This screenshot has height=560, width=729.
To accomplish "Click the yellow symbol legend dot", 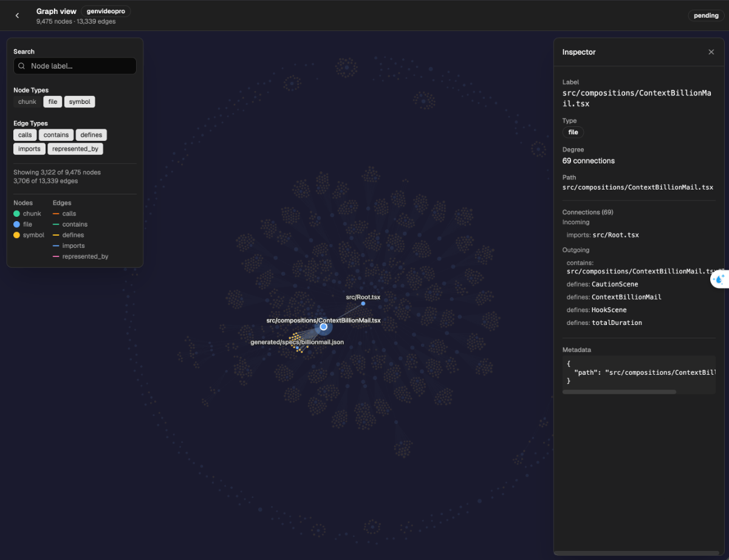I will 16,235.
